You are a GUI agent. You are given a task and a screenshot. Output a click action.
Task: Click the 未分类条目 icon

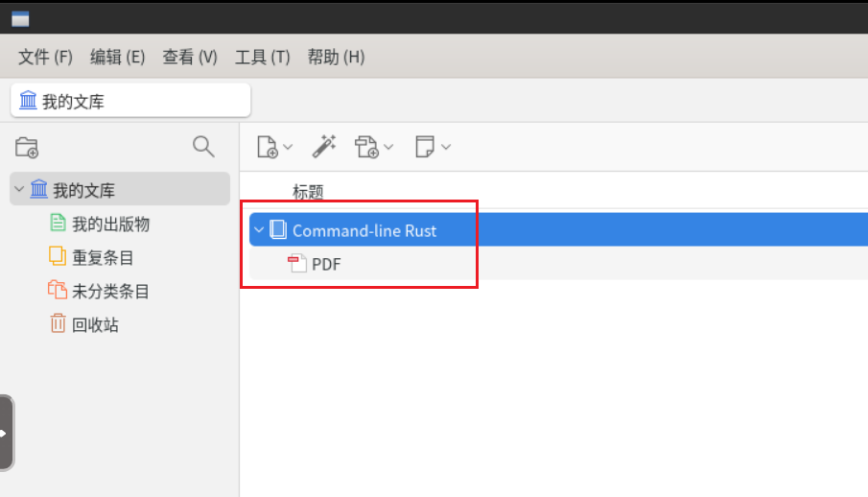pos(58,290)
